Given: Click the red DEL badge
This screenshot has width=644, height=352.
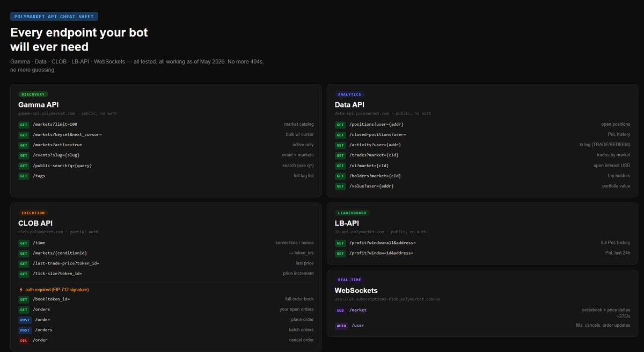Looking at the screenshot, I should coord(24,340).
